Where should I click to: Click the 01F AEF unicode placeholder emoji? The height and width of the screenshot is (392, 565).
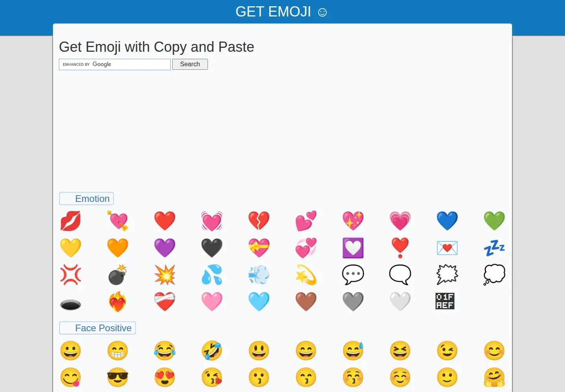point(445,301)
